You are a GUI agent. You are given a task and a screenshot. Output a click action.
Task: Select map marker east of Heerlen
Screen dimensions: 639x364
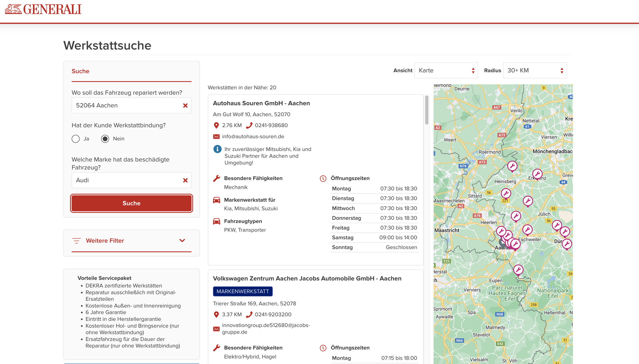(516, 216)
